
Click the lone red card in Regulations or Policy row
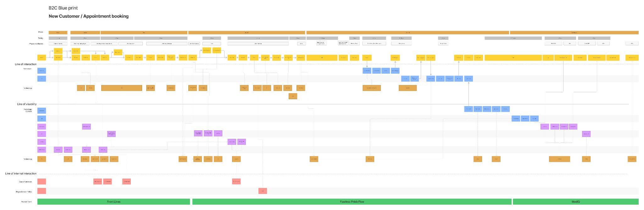[x=263, y=191]
